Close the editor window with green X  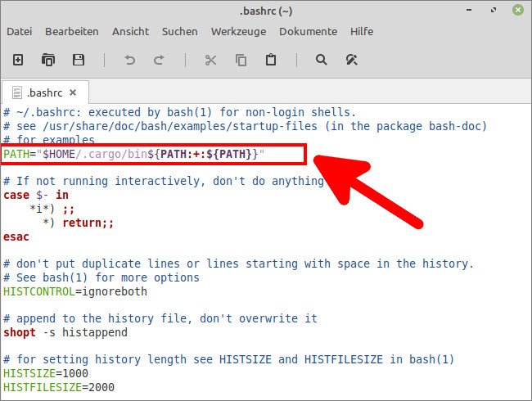(x=518, y=10)
